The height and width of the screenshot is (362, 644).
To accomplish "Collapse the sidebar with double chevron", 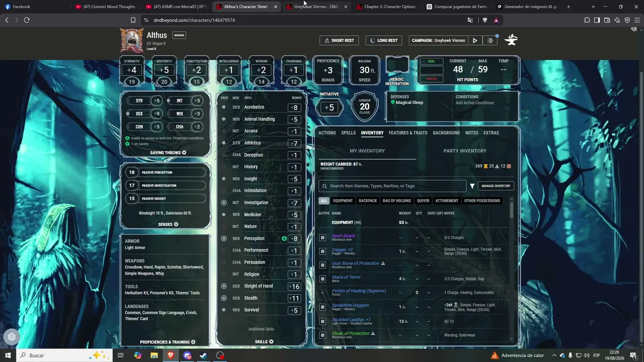I will (633, 30).
